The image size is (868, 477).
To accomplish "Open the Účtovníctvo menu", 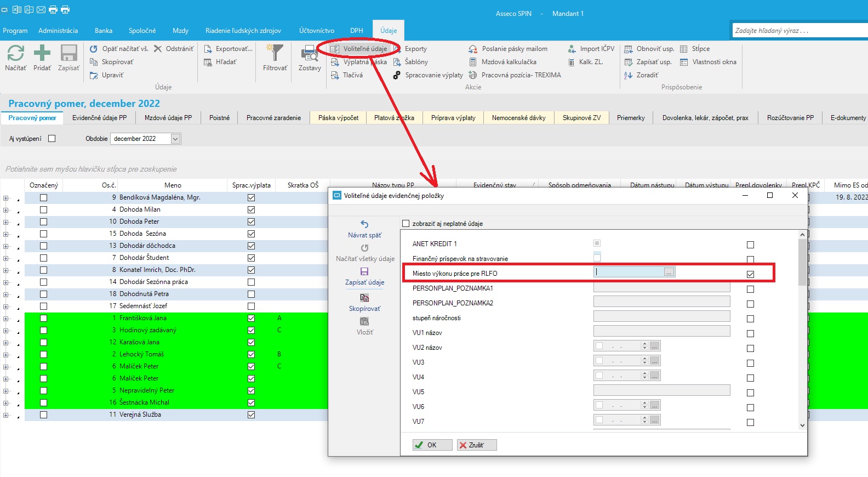I will tap(317, 31).
